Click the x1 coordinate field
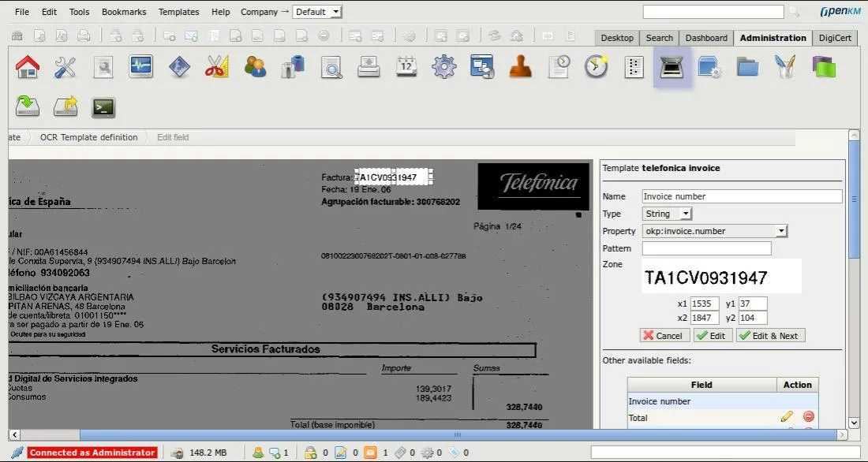The width and height of the screenshot is (868, 462). 705,304
